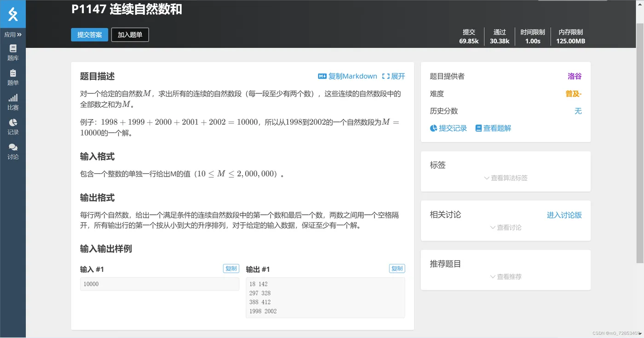Screen dimensions: 644x338
Task: Click the 输入格式 heading
Action: (97, 157)
